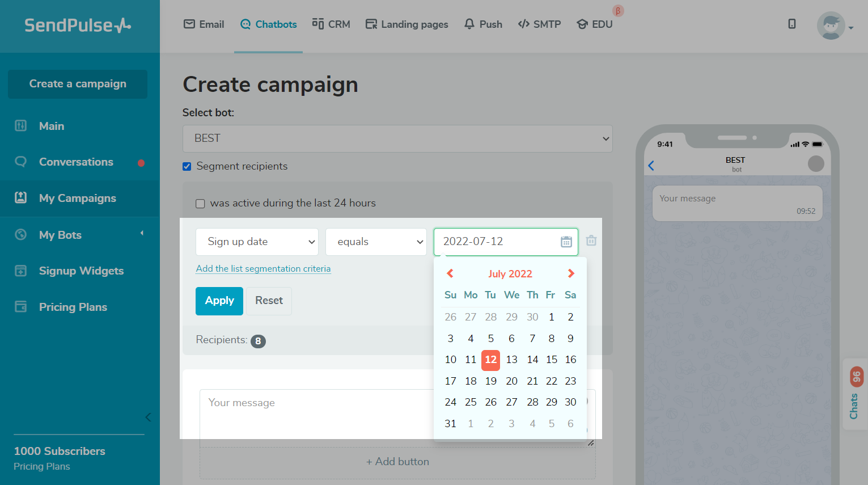
Task: Select June 26 in the calendar
Action: click(451, 317)
